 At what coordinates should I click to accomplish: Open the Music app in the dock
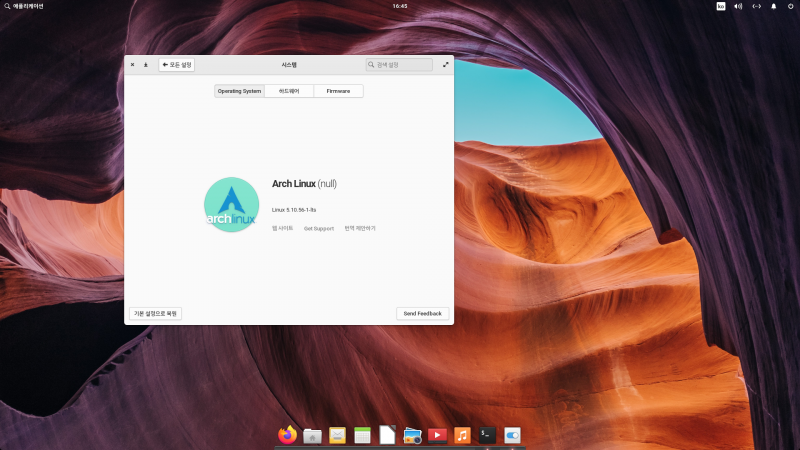coord(462,435)
